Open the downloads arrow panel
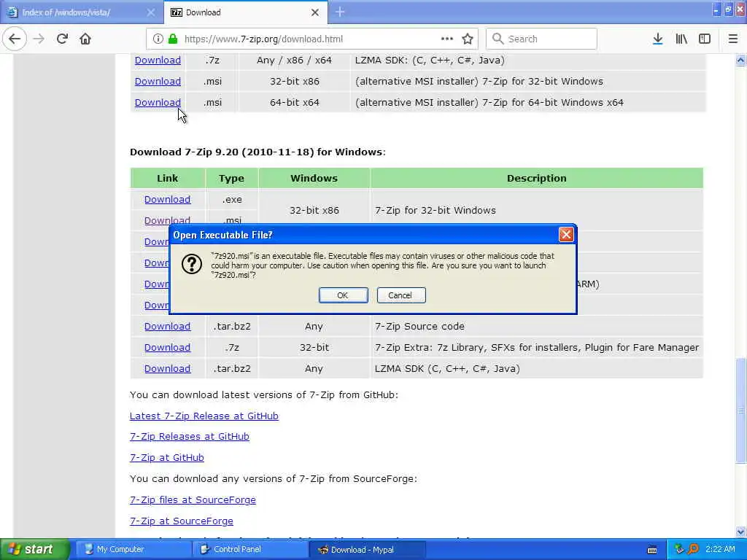Viewport: 747px width, 560px height. pos(658,39)
